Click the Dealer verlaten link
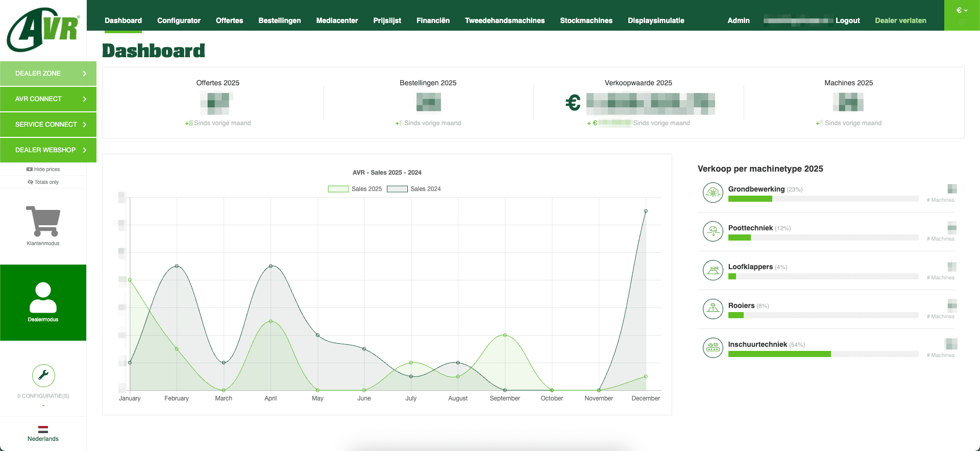This screenshot has width=980, height=451. pos(900,20)
